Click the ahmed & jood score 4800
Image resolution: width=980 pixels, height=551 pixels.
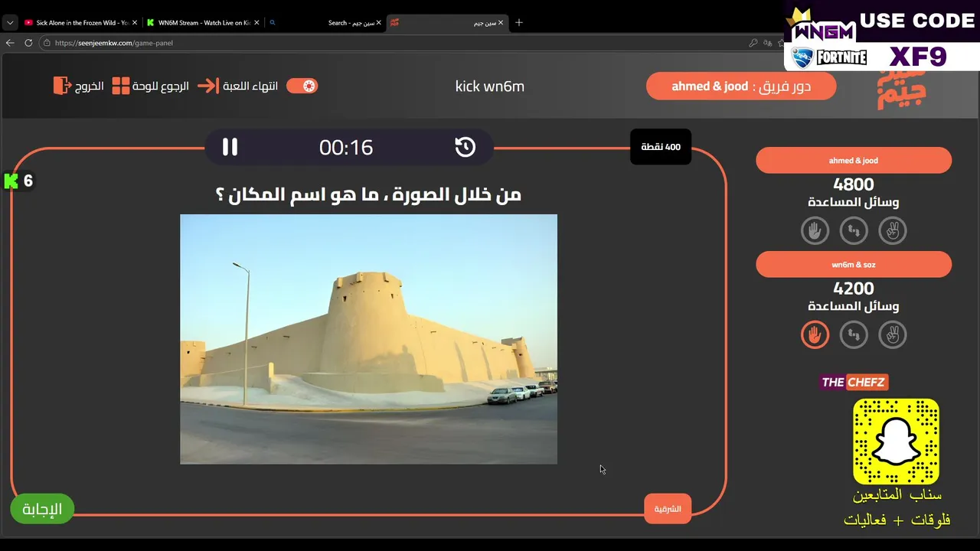point(854,184)
